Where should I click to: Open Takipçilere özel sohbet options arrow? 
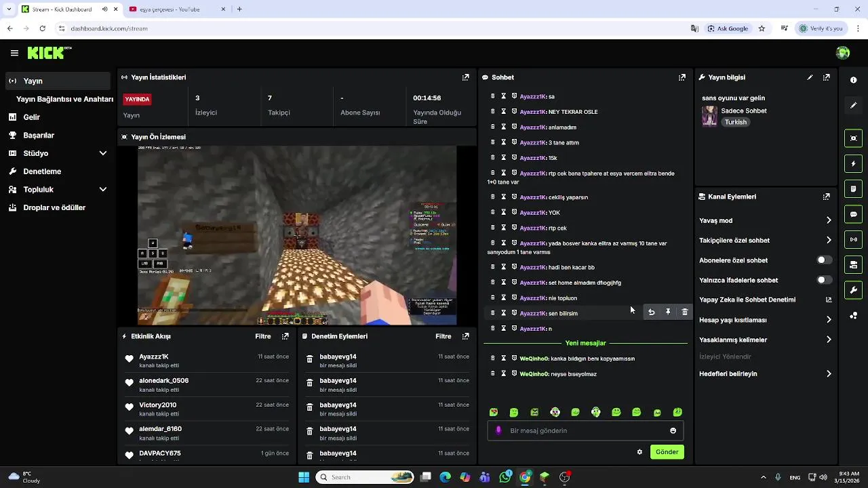829,240
